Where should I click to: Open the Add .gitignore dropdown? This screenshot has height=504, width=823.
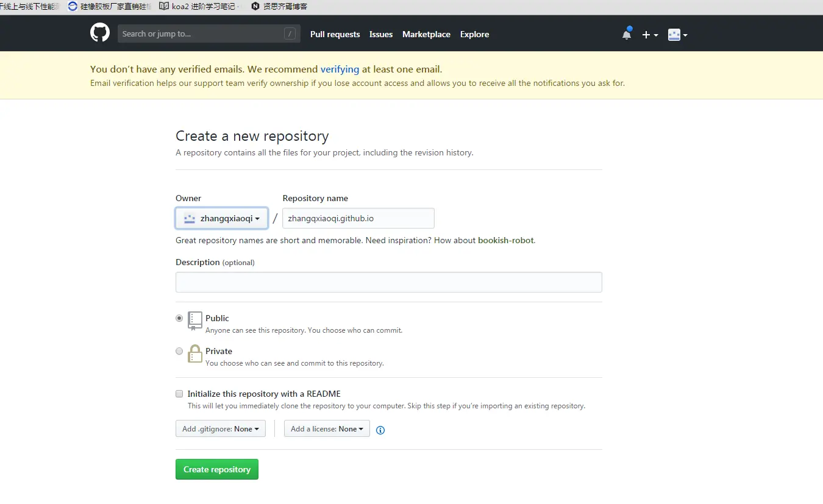(221, 429)
